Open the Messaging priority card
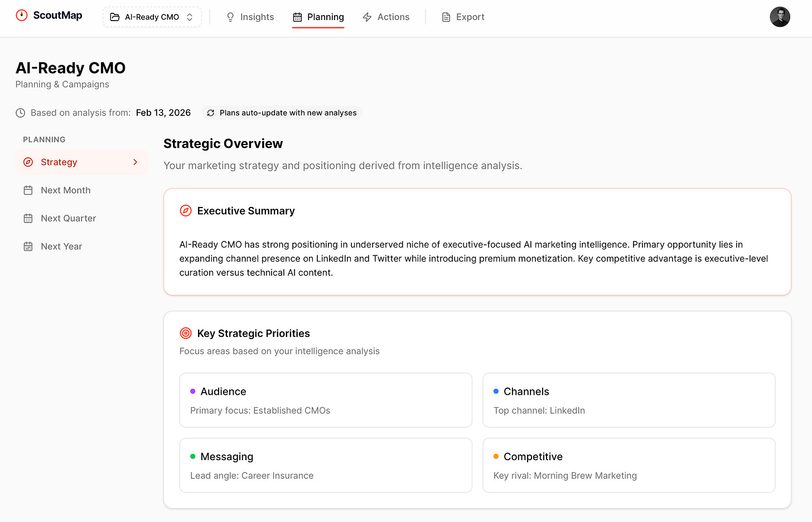 [x=326, y=466]
